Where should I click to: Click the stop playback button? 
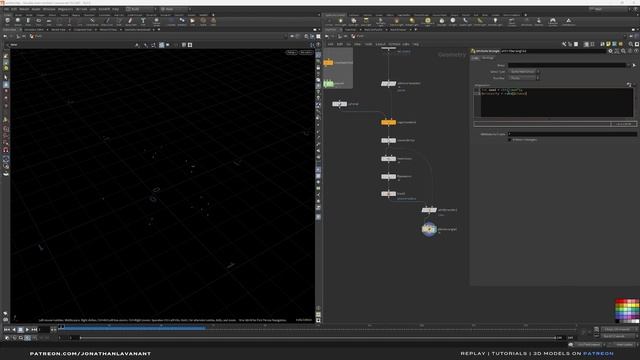pyautogui.click(x=20, y=329)
